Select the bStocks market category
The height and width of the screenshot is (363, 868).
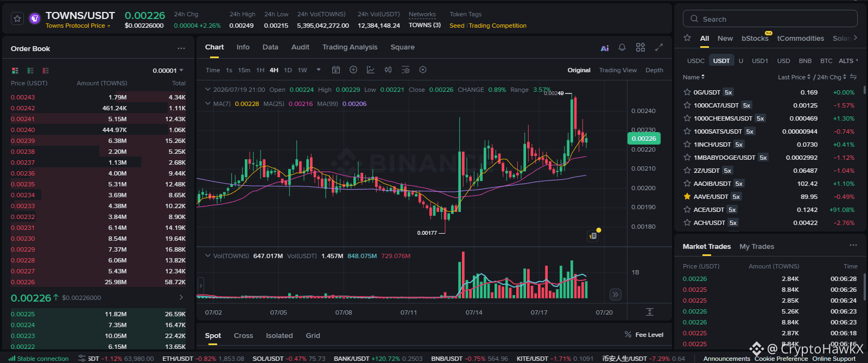pyautogui.click(x=755, y=39)
